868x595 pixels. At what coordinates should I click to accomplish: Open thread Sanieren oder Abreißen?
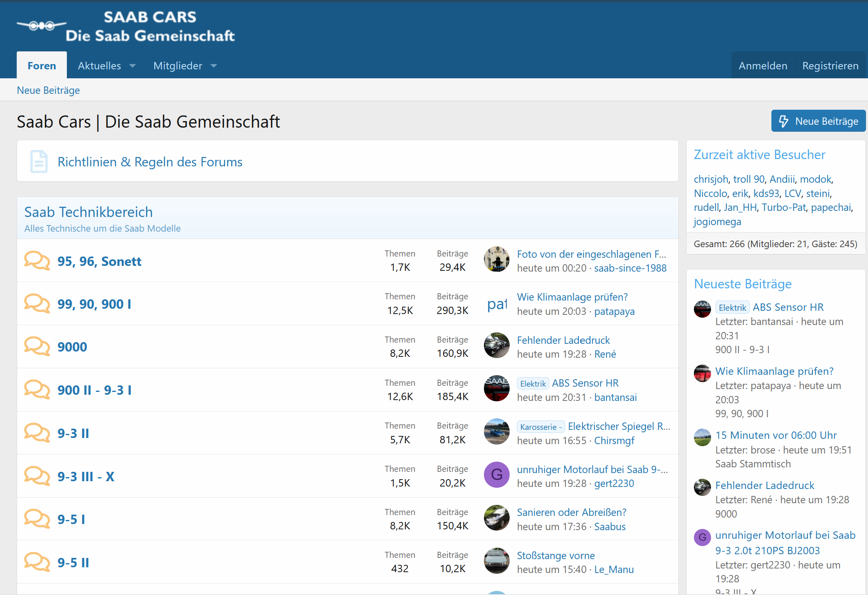[x=572, y=512]
